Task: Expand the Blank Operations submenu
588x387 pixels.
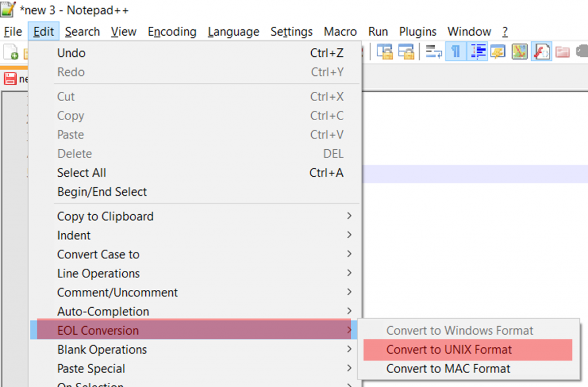Action: pyautogui.click(x=195, y=350)
